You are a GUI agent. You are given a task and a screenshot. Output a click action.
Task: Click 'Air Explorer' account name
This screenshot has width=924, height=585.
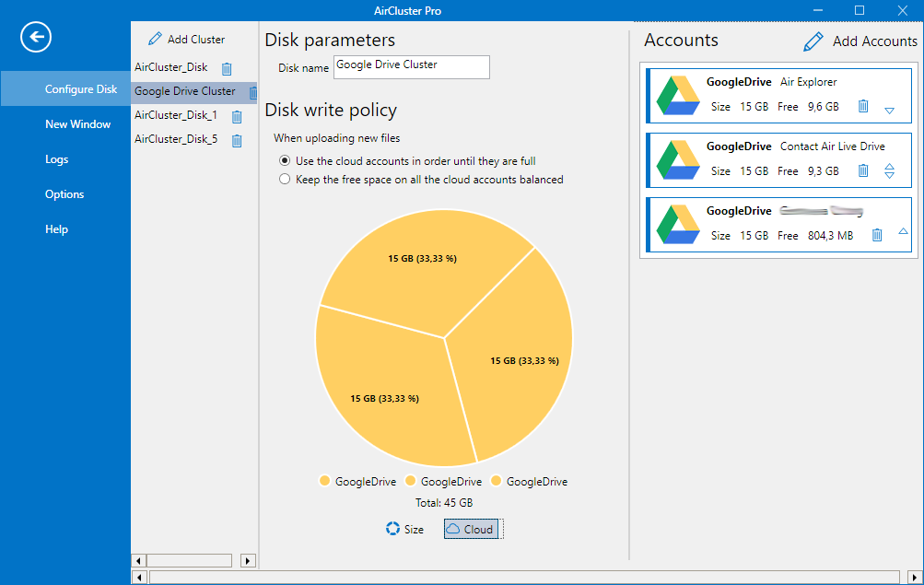click(x=809, y=82)
